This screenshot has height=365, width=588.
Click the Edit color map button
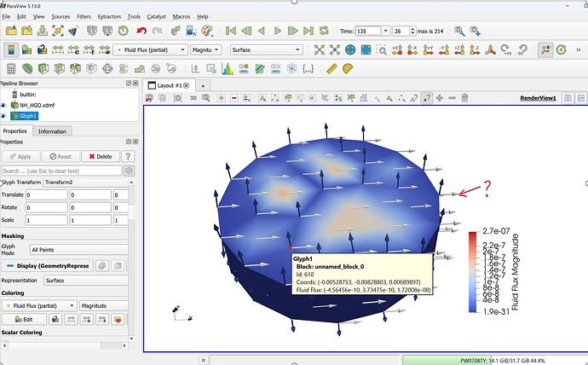coord(25,319)
